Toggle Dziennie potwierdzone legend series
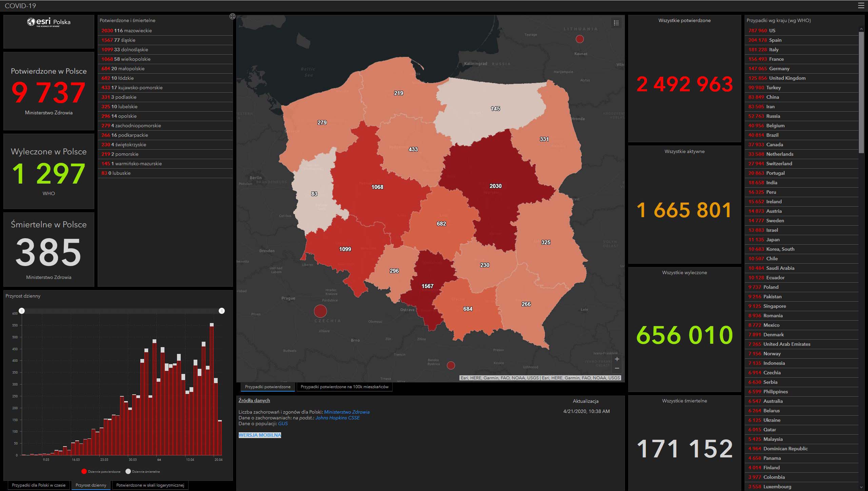 click(101, 471)
